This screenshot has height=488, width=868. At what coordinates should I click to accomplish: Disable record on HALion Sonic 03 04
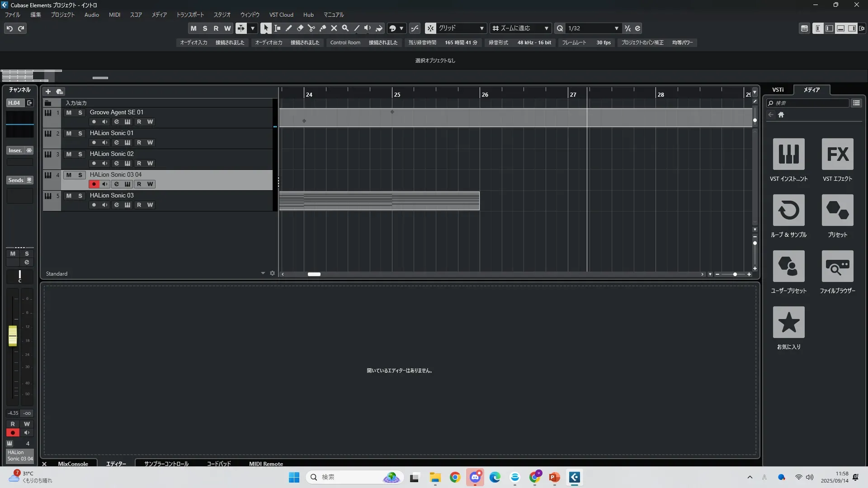tap(94, 184)
